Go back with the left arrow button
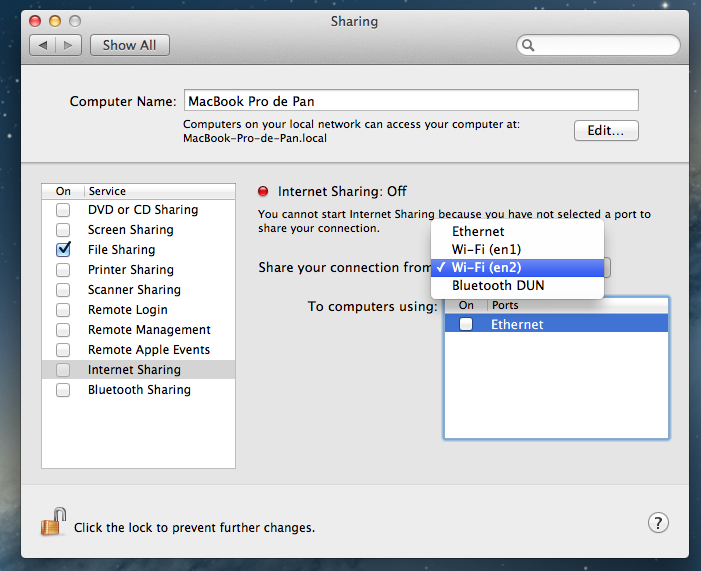This screenshot has height=571, width=701. [x=44, y=45]
